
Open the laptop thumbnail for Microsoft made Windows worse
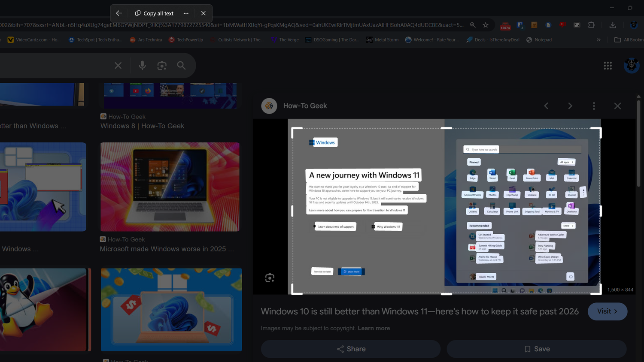click(x=170, y=187)
